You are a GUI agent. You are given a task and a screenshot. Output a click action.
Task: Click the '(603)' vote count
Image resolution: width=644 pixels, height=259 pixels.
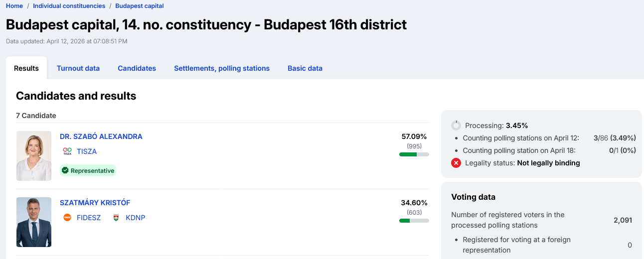[x=414, y=212]
